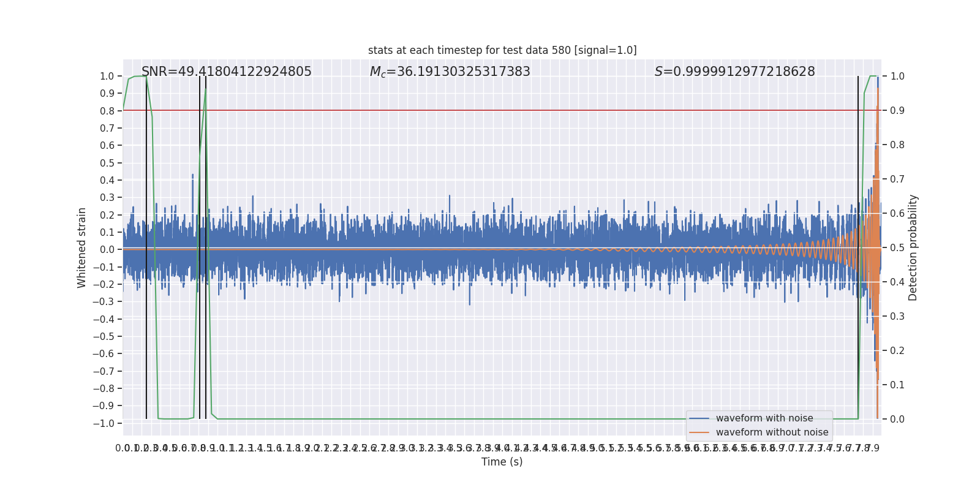Image resolution: width=980 pixels, height=490 pixels.
Task: Select the S=0.9999 score annotation
Action: (734, 72)
